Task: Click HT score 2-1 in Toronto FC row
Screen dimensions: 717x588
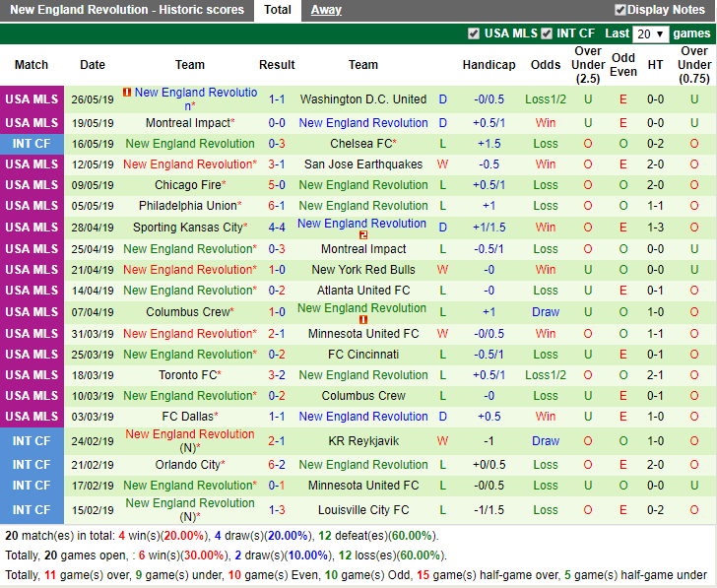Action: [x=655, y=375]
